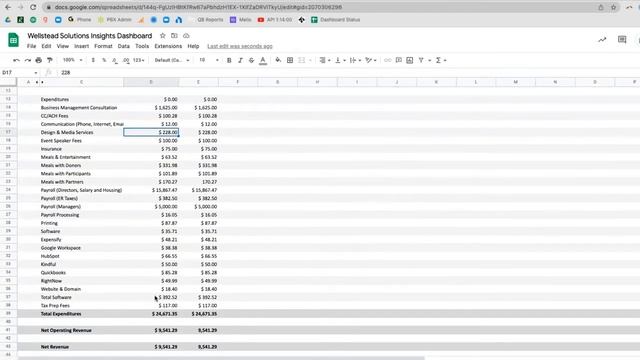Open the Phone bookmark

coord(80,20)
